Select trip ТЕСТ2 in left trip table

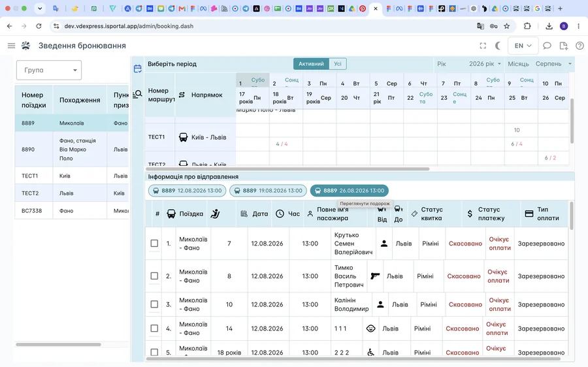point(72,193)
